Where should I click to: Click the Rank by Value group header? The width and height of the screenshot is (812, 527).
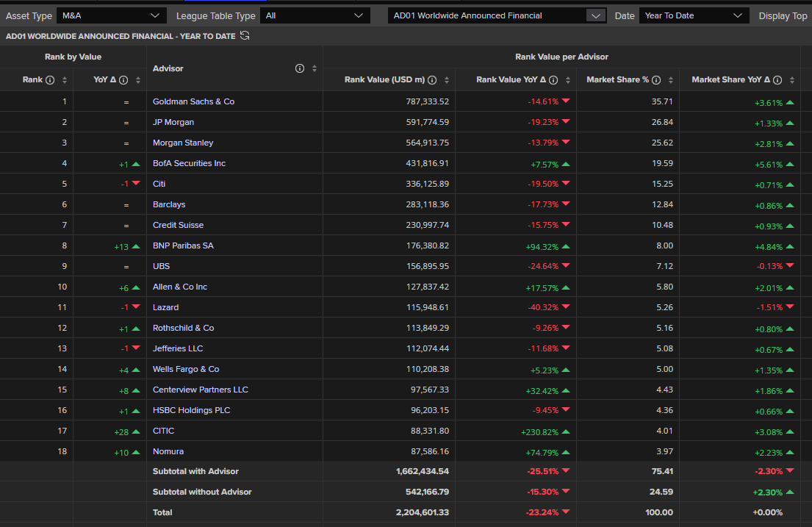(73, 57)
